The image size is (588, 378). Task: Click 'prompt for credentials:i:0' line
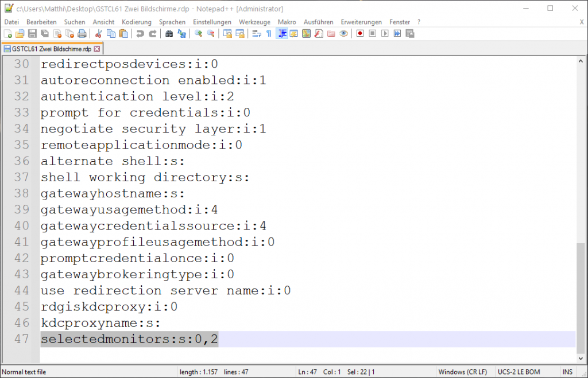145,112
